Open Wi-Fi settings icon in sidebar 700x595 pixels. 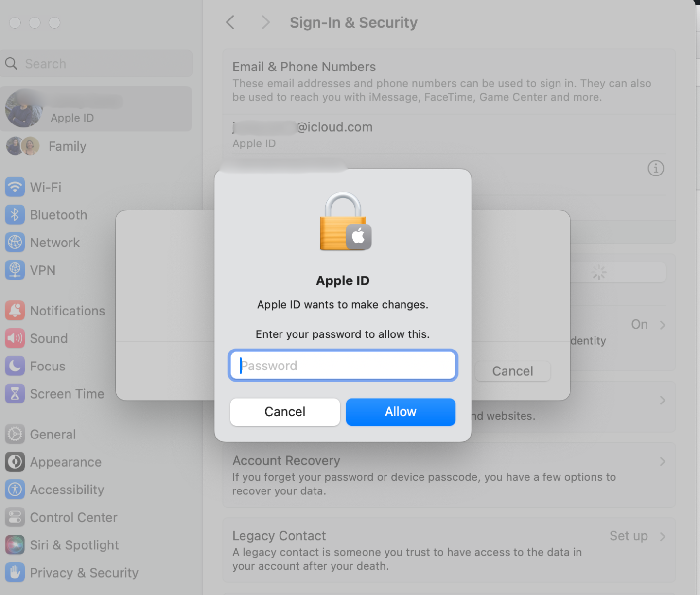(x=15, y=187)
